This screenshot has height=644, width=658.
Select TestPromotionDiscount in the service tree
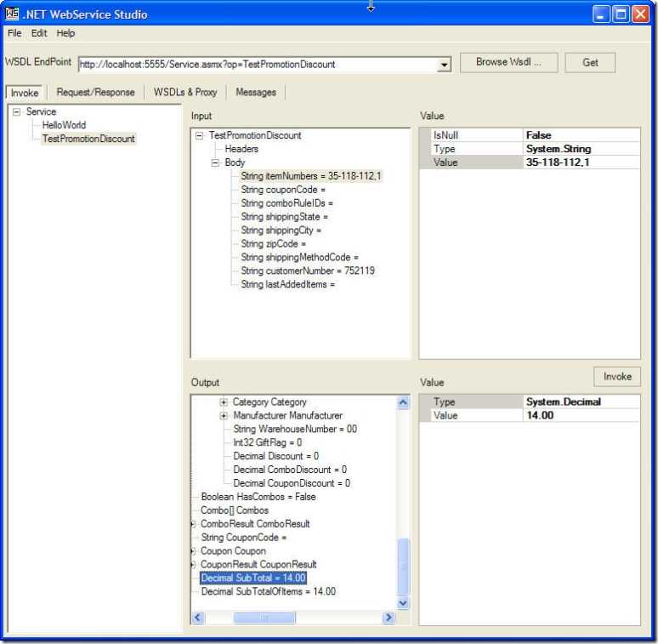tap(88, 139)
